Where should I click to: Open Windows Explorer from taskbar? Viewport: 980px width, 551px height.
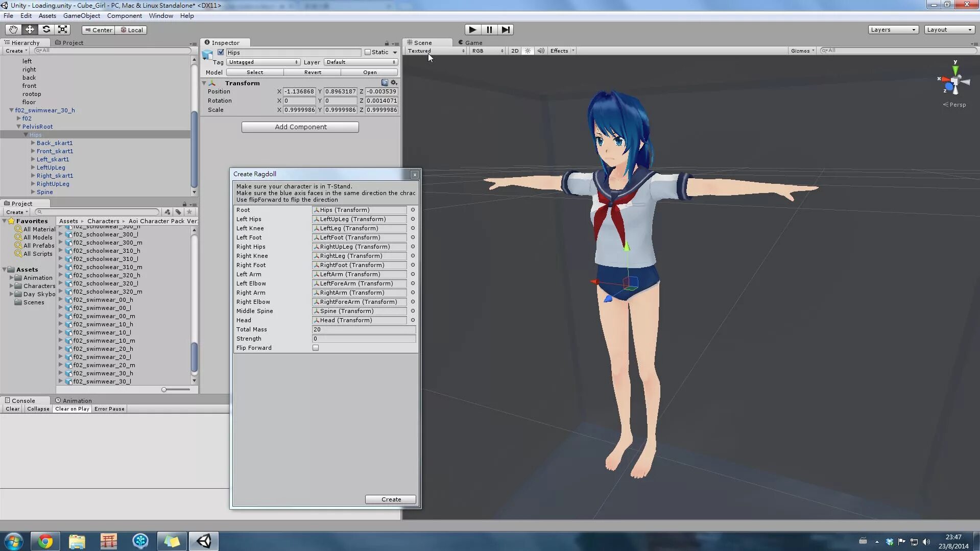click(77, 541)
